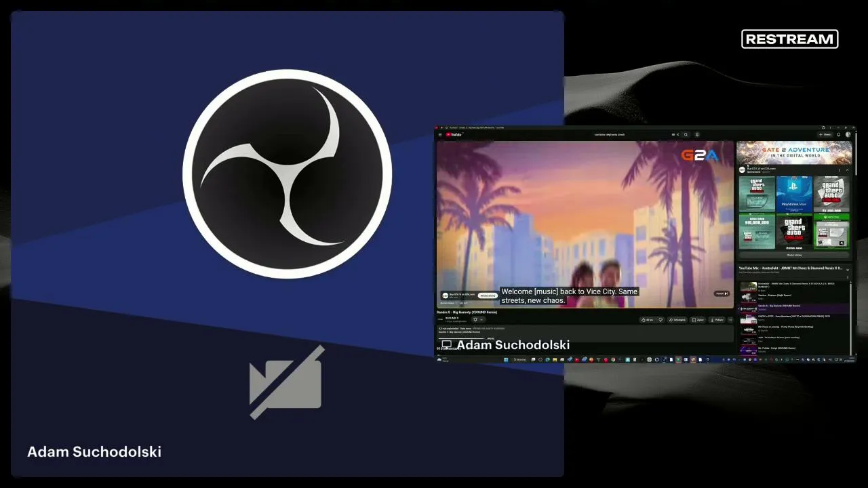The width and height of the screenshot is (868, 488).
Task: Click the Windows taskbar search box
Action: click(519, 359)
